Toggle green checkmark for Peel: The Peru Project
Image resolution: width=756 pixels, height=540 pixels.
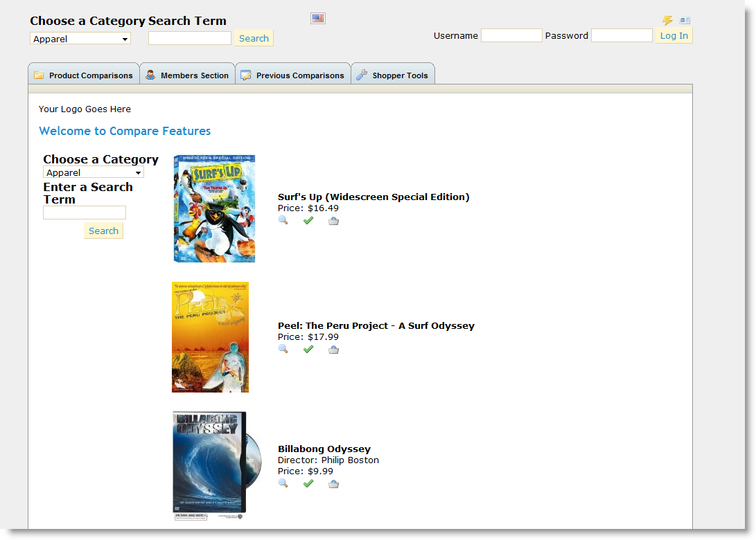[x=308, y=349]
